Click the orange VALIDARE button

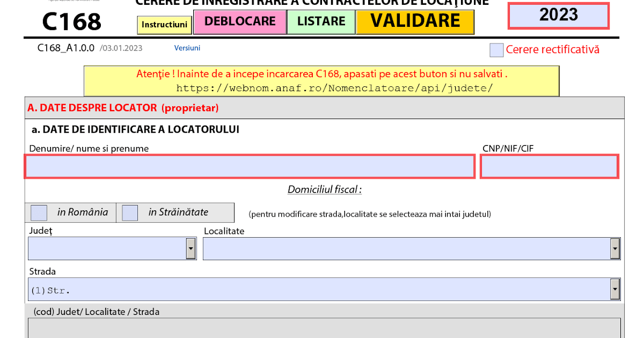(x=415, y=22)
